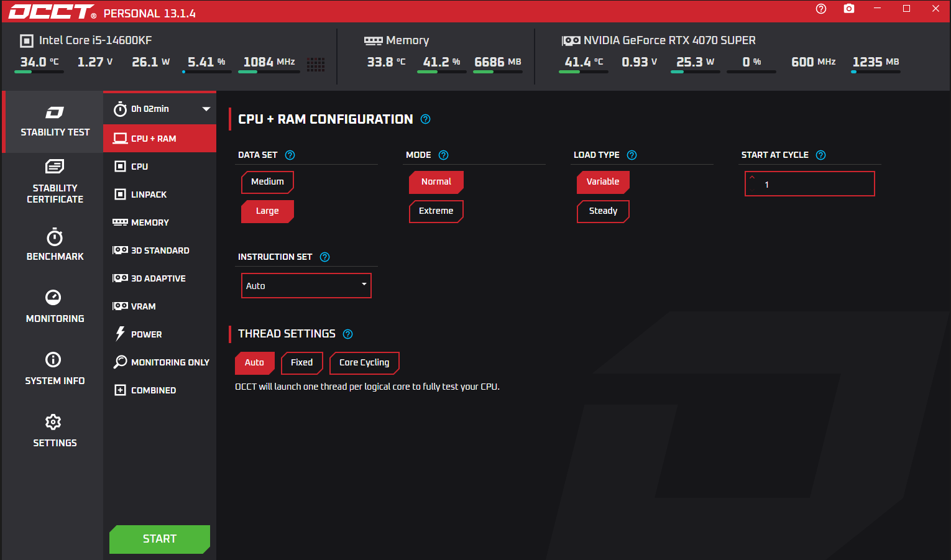Click the GPU clock 600 MHz reading
Screen dimensions: 951x560
[x=813, y=62]
